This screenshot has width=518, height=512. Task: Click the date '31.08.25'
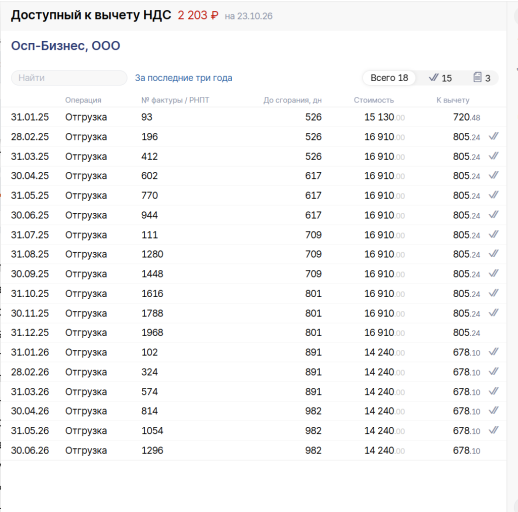[x=30, y=254]
